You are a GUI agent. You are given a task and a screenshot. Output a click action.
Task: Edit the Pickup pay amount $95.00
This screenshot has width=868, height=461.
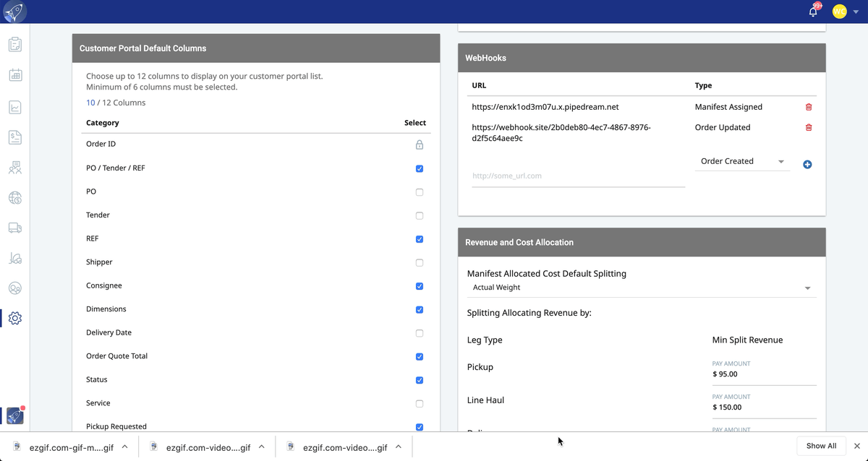tap(765, 374)
